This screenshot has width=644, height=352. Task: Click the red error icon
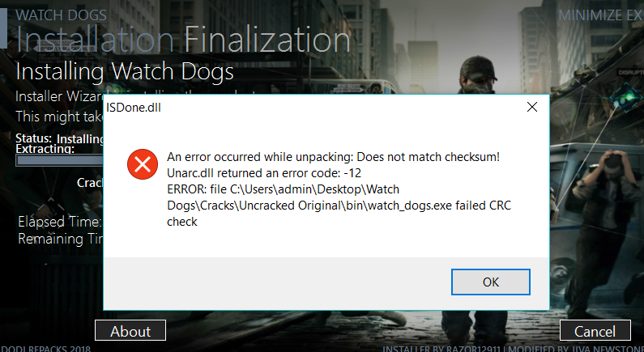pyautogui.click(x=143, y=166)
